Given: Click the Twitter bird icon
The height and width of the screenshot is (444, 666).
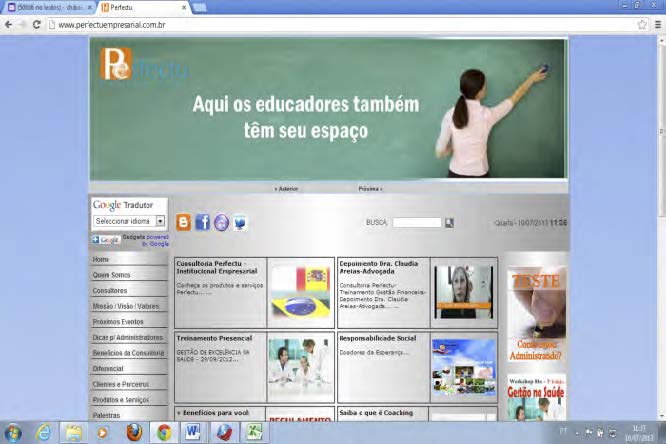Looking at the screenshot, I should (241, 223).
